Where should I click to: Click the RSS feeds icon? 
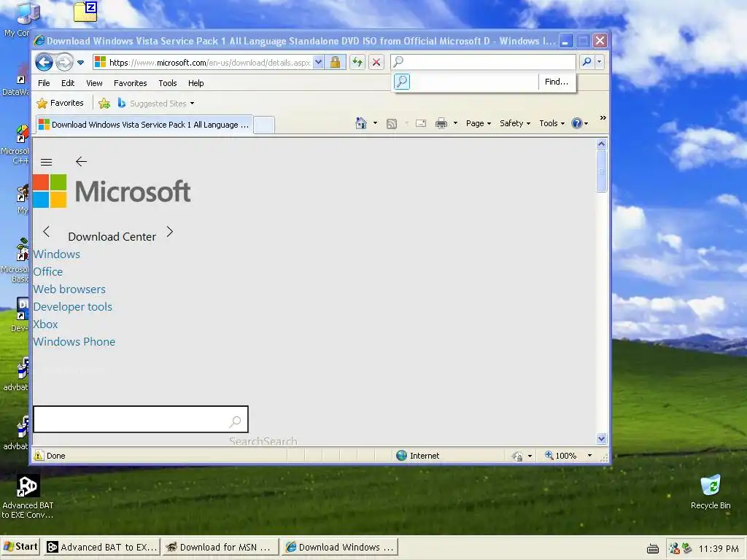392,124
